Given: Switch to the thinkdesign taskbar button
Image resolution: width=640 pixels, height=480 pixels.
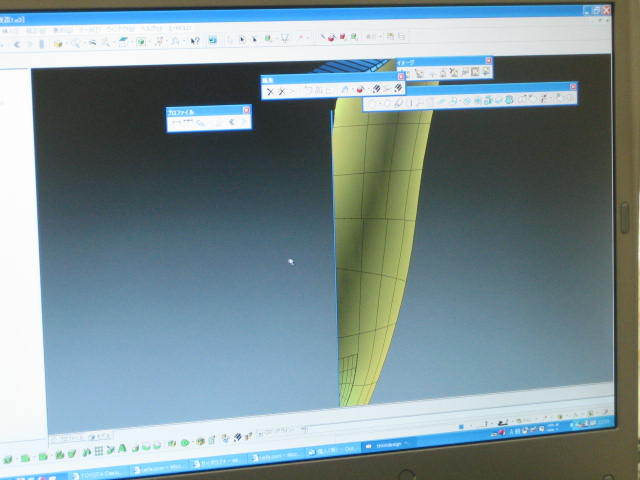Looking at the screenshot, I should [388, 445].
